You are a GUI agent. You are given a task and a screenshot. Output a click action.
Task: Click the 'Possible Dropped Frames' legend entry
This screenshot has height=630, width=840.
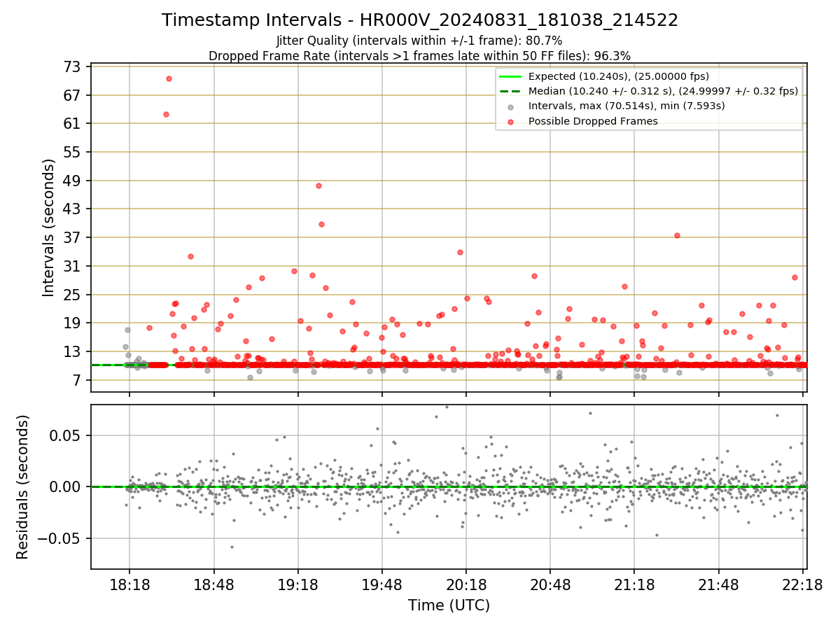tap(593, 121)
